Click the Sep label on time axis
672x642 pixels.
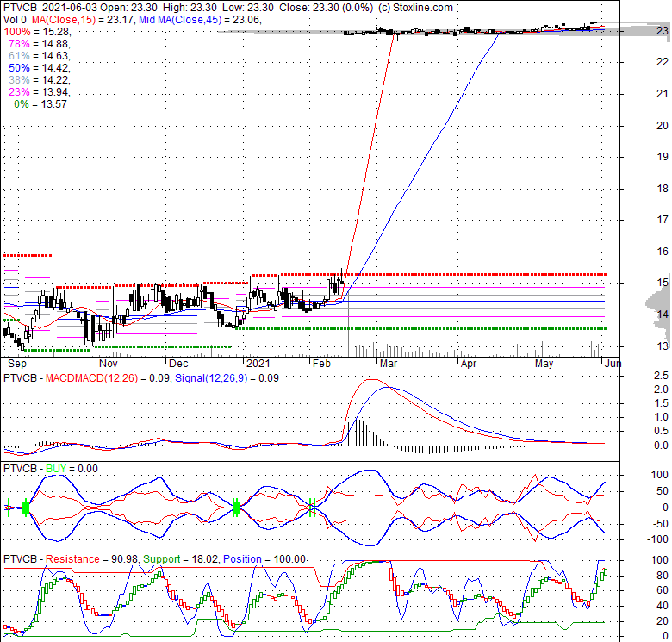[x=17, y=364]
